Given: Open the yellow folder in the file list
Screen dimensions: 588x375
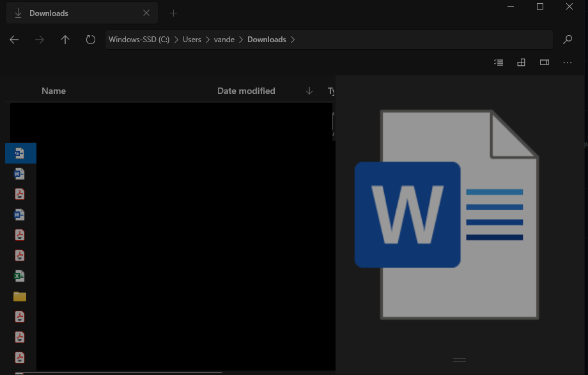Looking at the screenshot, I should (x=19, y=296).
